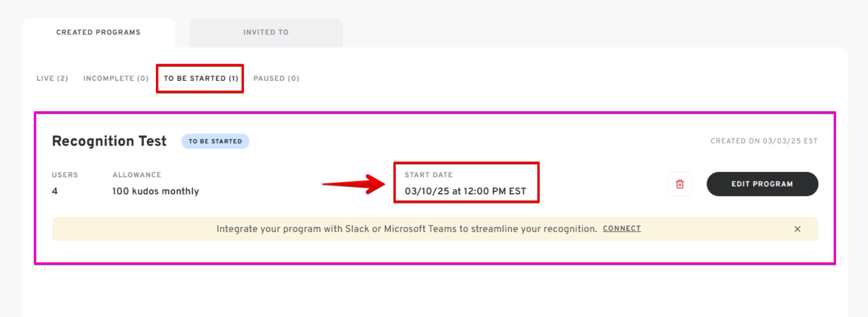
Task: Switch to the Created Programs tab
Action: 98,32
